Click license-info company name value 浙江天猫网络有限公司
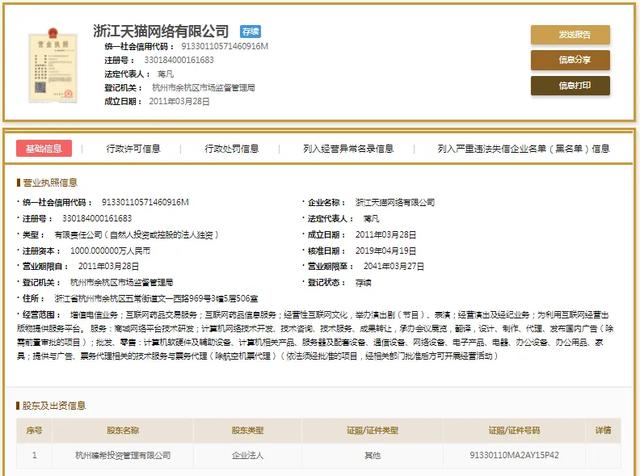 tap(395, 202)
